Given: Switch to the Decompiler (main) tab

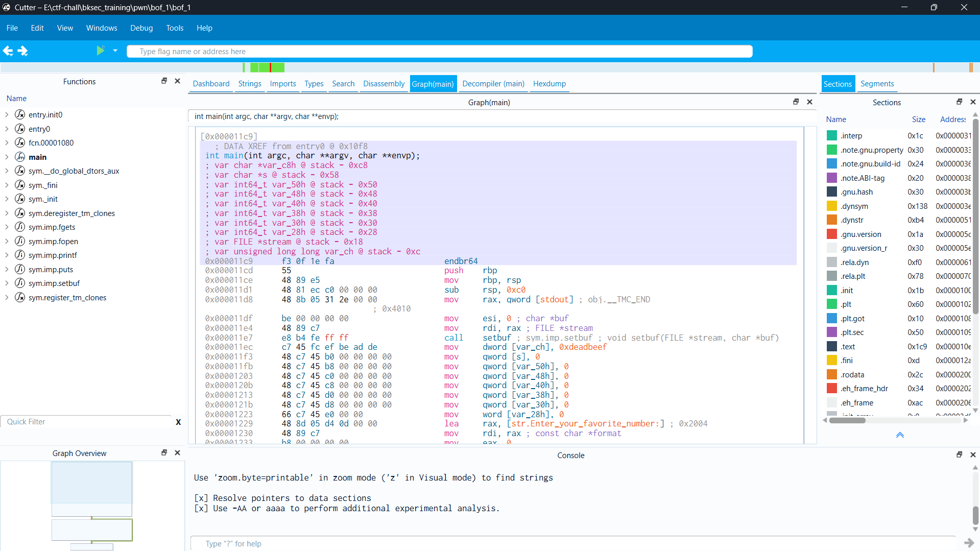Looking at the screenshot, I should point(493,84).
